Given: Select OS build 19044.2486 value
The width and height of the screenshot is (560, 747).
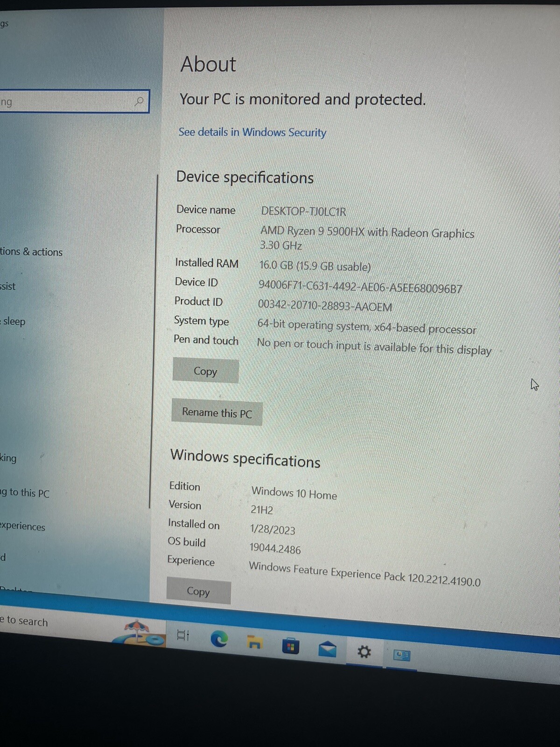Looking at the screenshot, I should [x=275, y=549].
